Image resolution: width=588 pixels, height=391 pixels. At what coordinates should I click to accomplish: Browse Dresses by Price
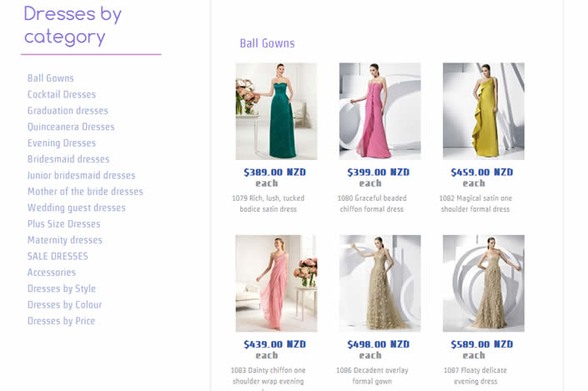pyautogui.click(x=62, y=321)
